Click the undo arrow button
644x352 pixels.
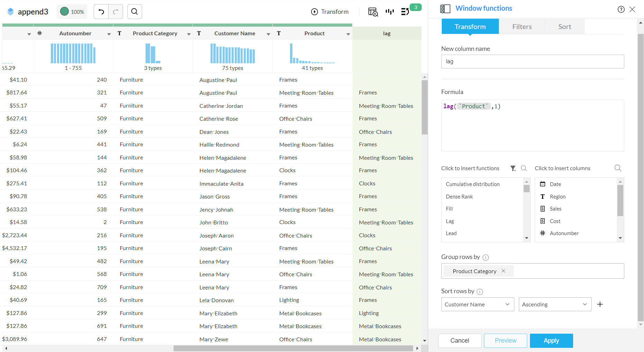tap(101, 12)
